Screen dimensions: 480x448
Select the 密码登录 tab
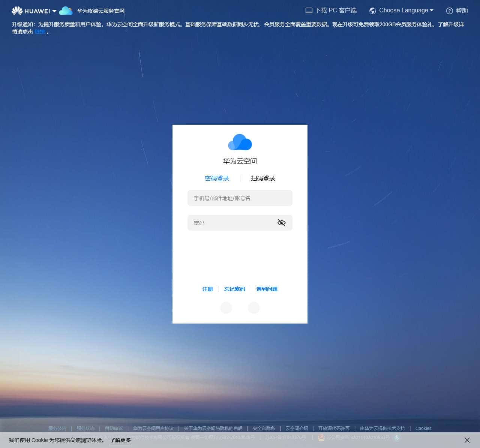[217, 178]
